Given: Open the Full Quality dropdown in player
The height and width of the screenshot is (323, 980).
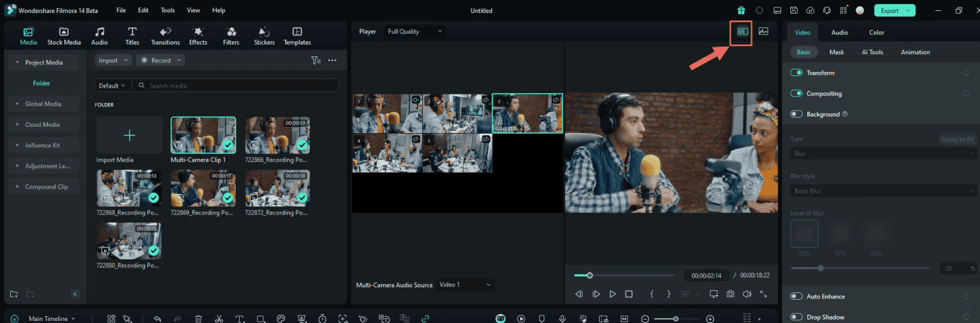Looking at the screenshot, I should (x=414, y=32).
